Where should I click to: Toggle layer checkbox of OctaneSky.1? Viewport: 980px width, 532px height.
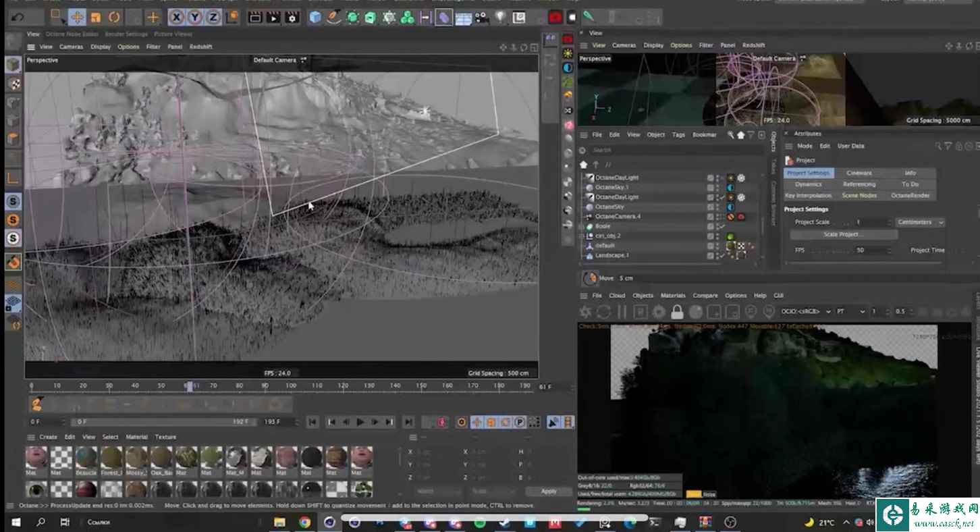coord(710,188)
